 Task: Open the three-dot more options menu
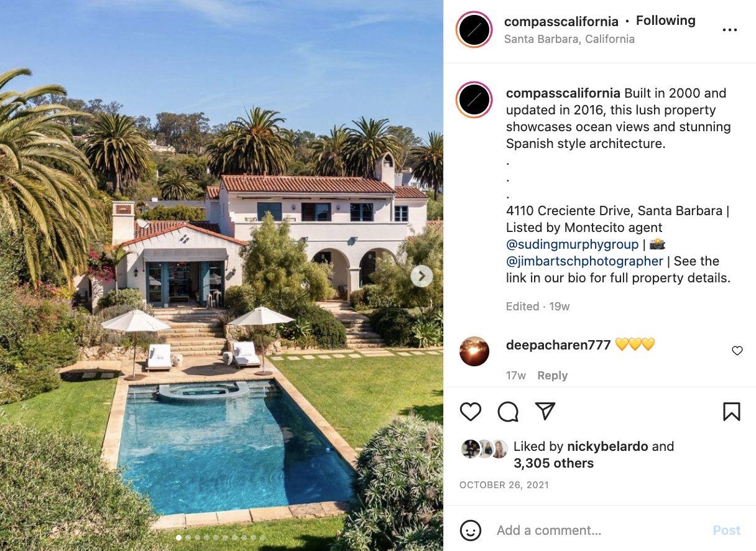(x=729, y=30)
